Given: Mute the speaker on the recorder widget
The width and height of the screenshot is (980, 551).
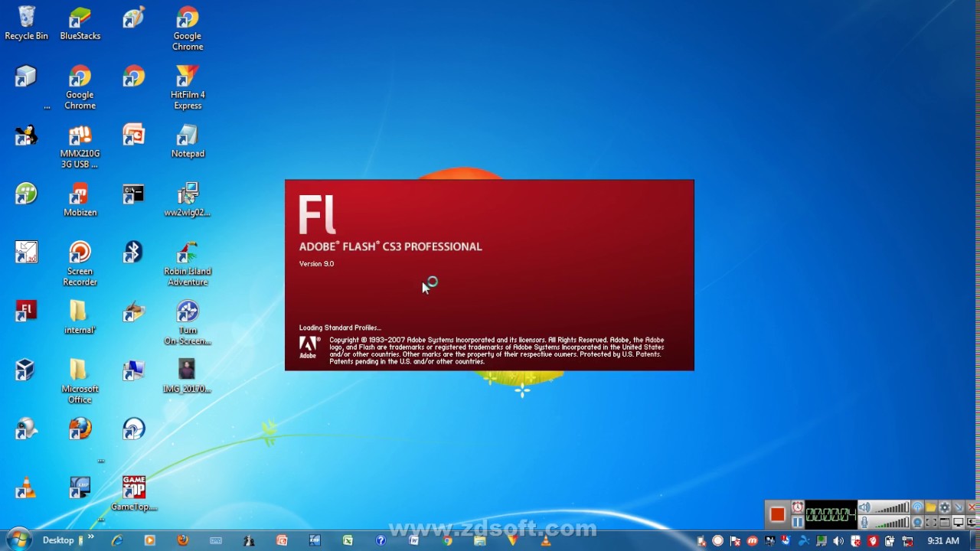Looking at the screenshot, I should click(864, 507).
